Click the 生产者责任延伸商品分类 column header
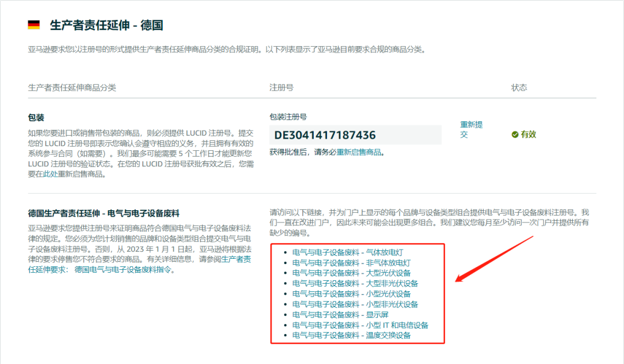 tap(72, 87)
